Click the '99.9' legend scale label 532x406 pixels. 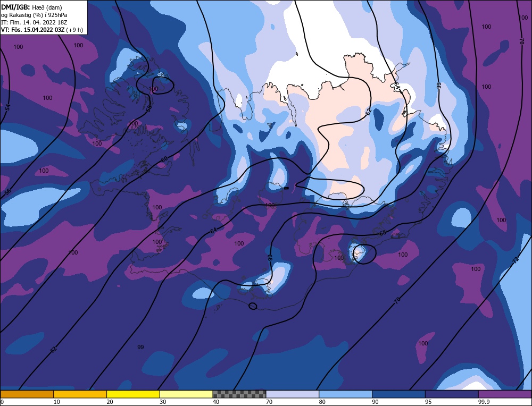483,402
